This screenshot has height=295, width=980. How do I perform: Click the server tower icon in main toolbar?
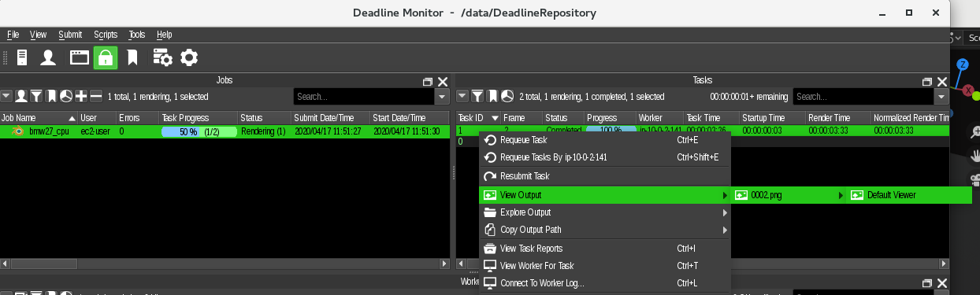click(23, 57)
